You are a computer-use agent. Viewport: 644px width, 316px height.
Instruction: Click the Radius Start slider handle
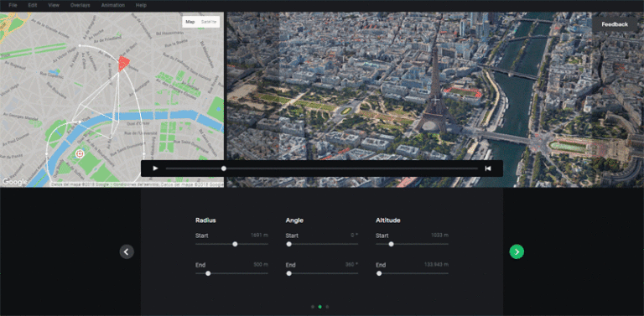[x=235, y=244]
